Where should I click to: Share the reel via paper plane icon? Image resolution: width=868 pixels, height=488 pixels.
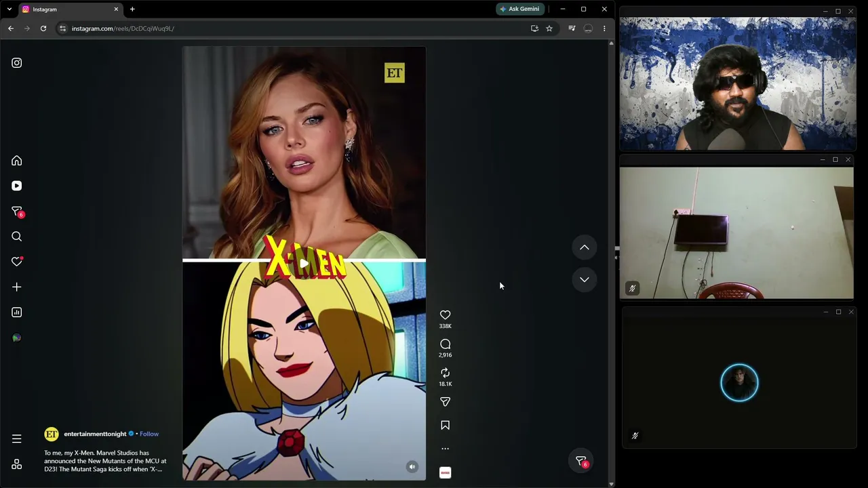(x=445, y=402)
